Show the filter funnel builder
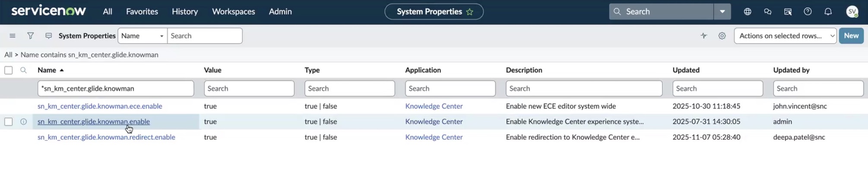Image resolution: width=868 pixels, height=169 pixels. [30, 36]
